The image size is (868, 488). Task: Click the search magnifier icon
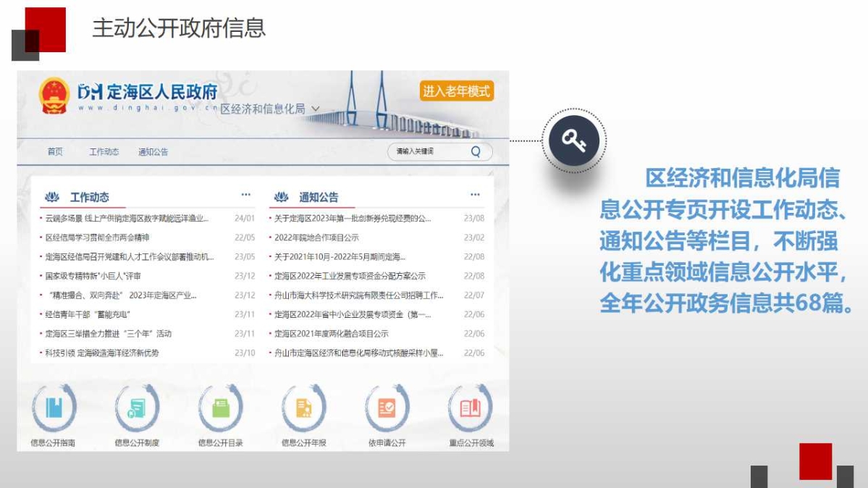[x=476, y=151]
